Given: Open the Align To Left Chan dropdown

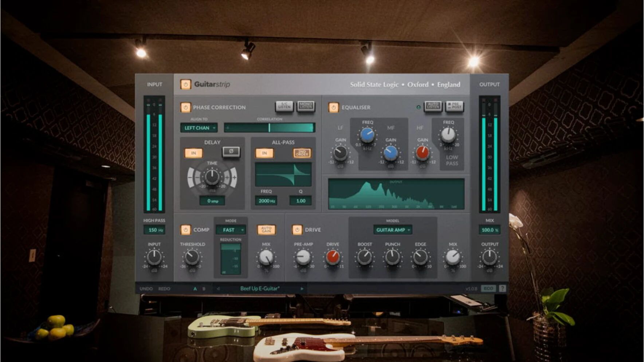Looking at the screenshot, I should click(x=199, y=128).
